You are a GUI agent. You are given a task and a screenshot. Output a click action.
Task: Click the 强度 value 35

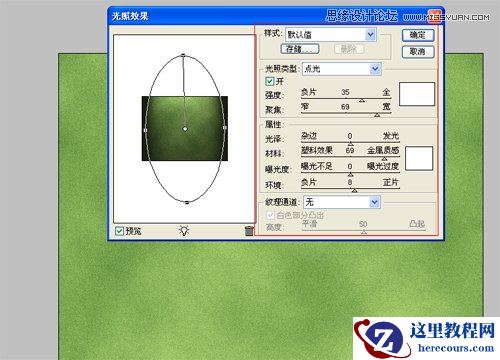tap(345, 92)
